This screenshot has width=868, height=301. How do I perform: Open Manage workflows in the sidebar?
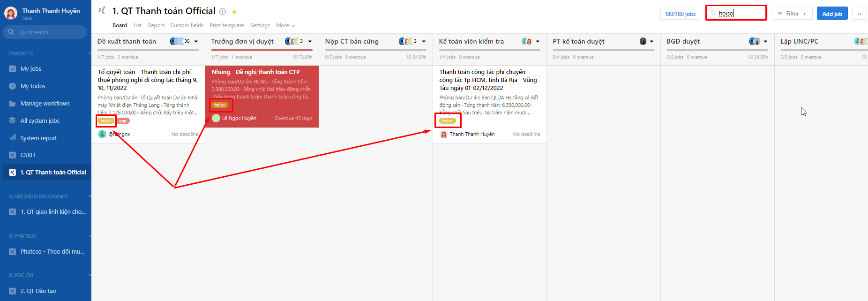[45, 103]
